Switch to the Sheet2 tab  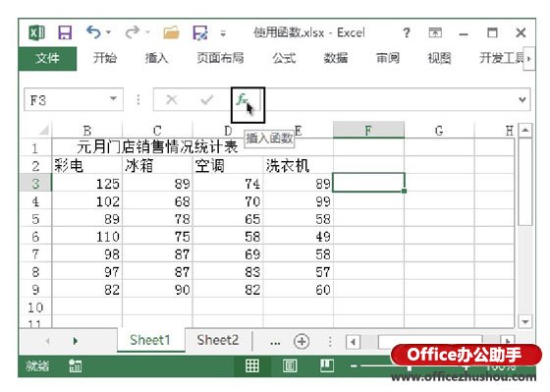217,340
